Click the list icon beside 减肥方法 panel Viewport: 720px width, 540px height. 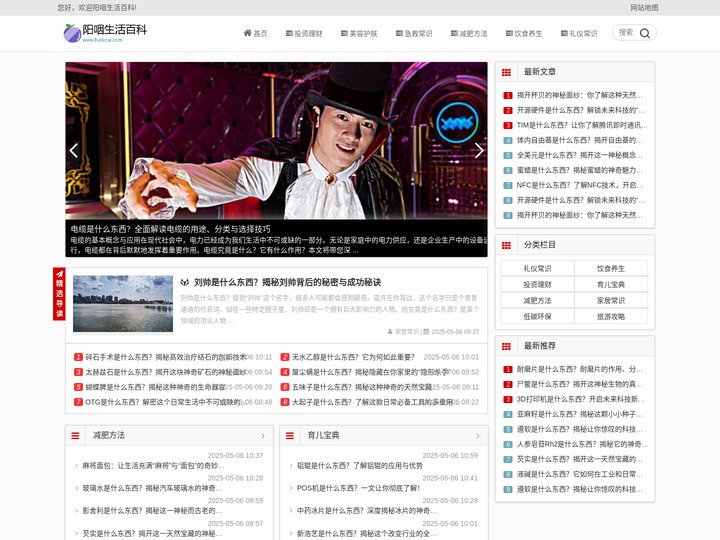tap(75, 435)
